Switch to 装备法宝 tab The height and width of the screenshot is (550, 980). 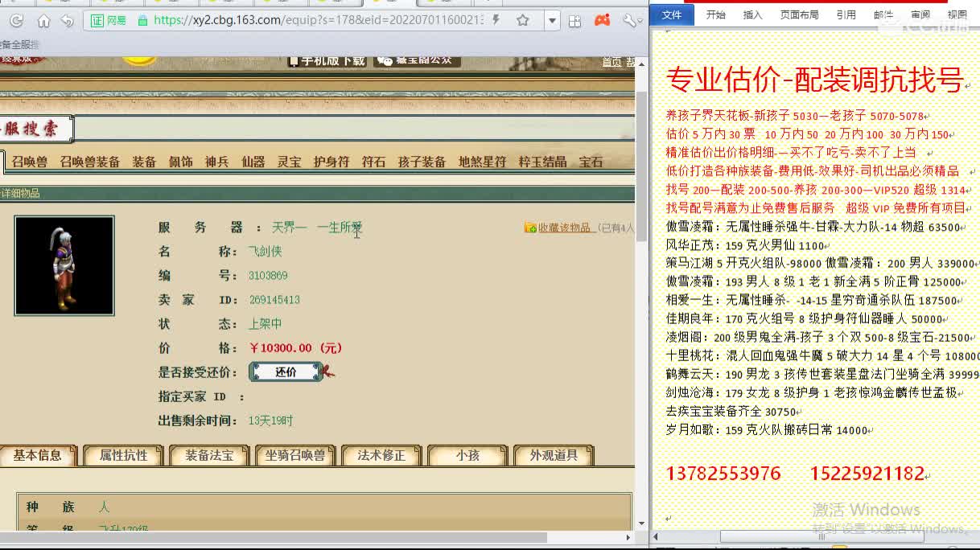pos(209,455)
